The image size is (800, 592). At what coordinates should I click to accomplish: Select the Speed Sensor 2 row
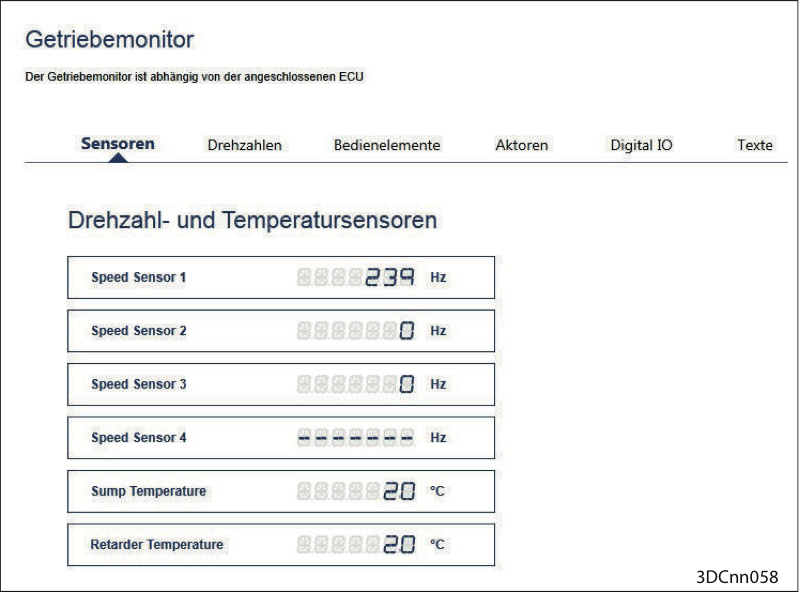[x=281, y=331]
